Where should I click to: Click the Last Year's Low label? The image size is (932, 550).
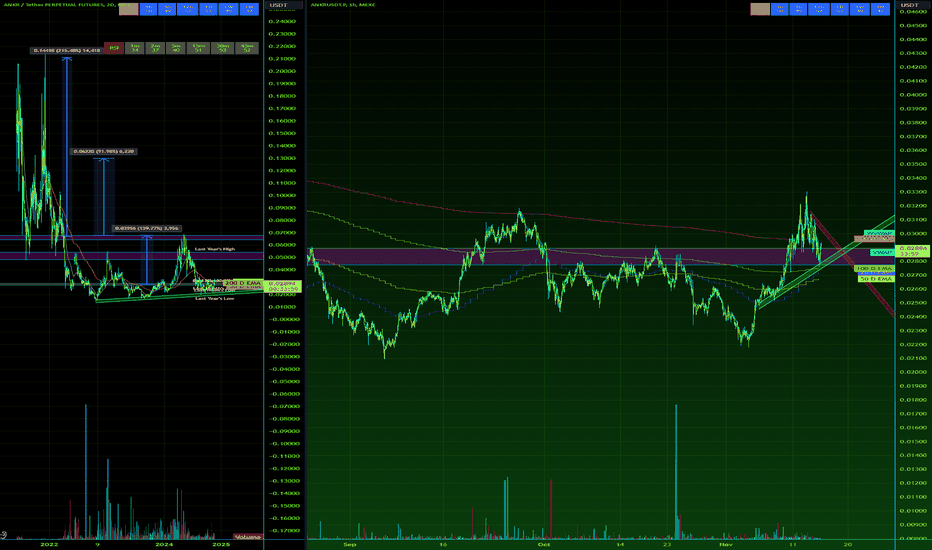215,298
